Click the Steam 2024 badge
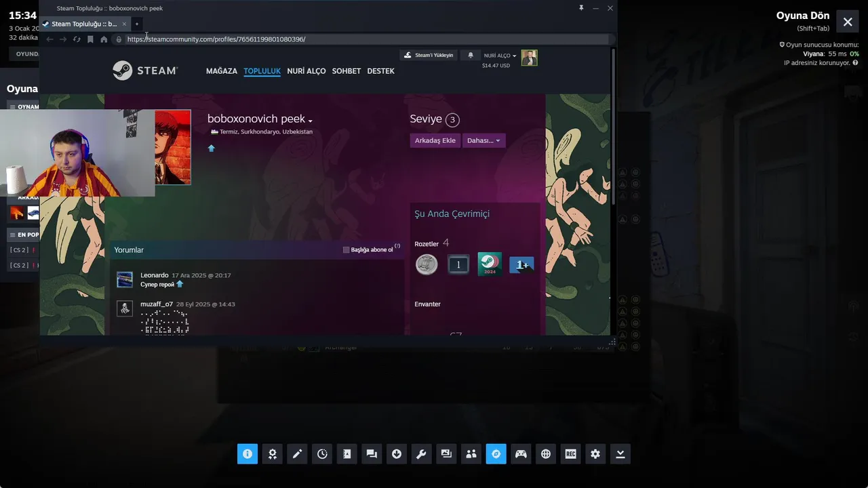 point(490,264)
